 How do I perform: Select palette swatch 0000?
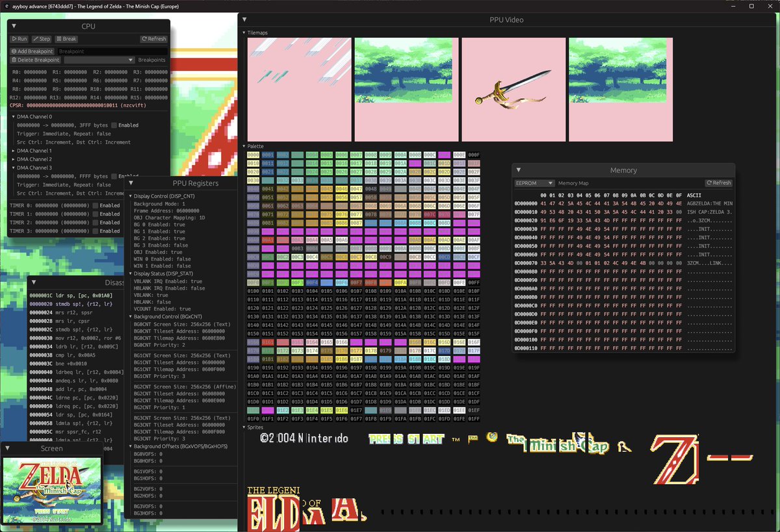pos(253,155)
